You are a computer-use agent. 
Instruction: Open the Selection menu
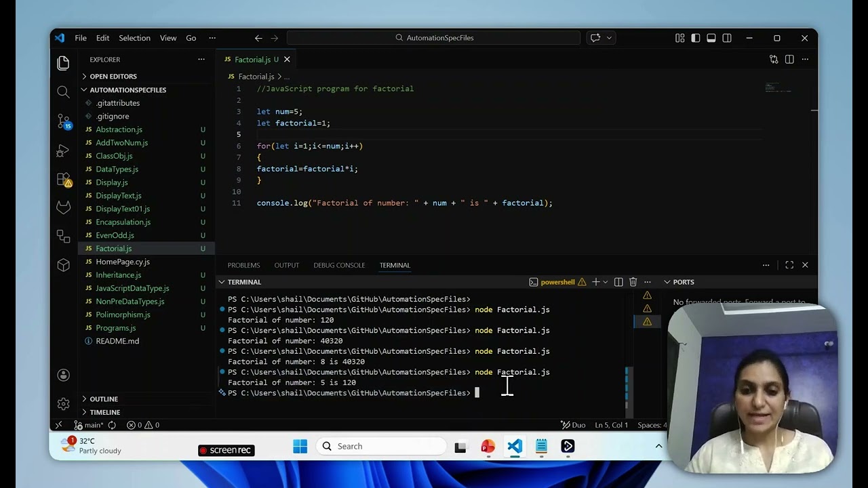pyautogui.click(x=134, y=38)
